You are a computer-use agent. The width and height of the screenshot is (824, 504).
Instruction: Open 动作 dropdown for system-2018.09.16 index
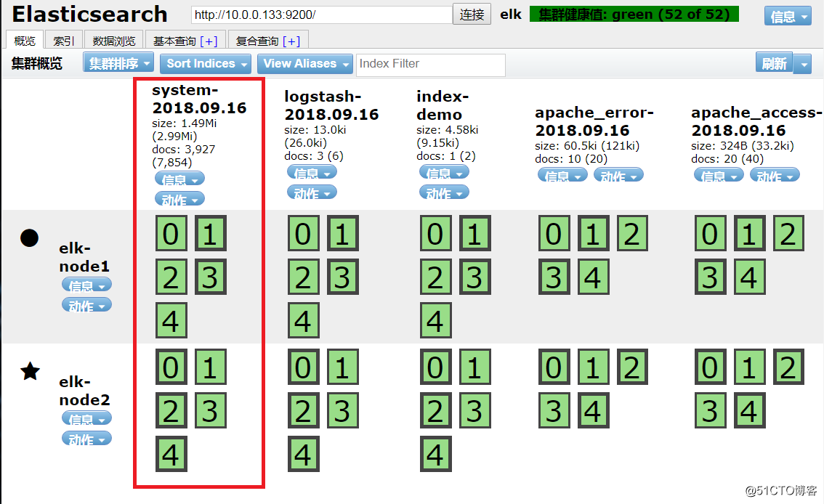click(x=179, y=199)
